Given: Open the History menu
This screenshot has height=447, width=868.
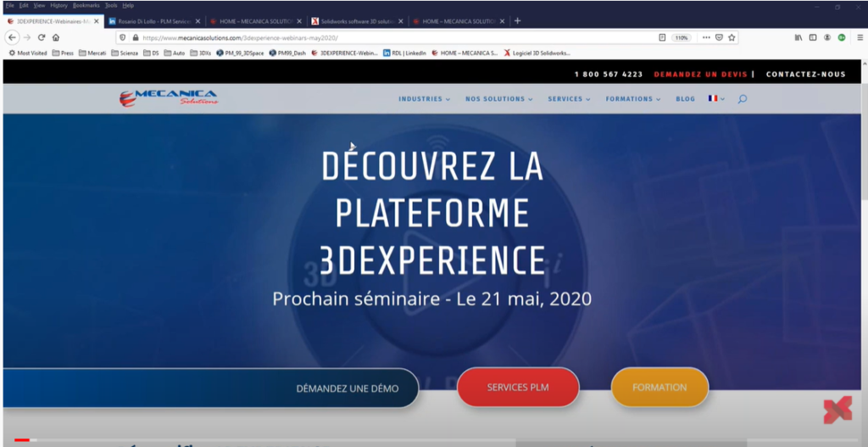Looking at the screenshot, I should click(x=58, y=5).
